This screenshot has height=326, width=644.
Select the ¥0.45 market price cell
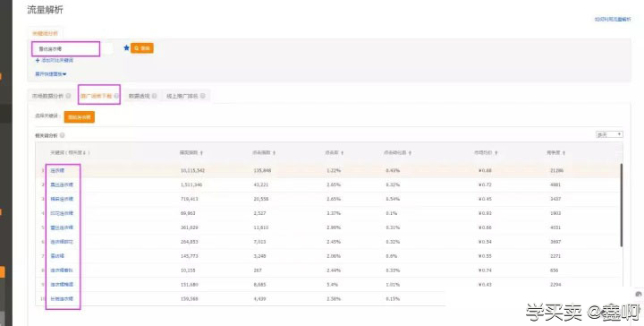click(485, 199)
